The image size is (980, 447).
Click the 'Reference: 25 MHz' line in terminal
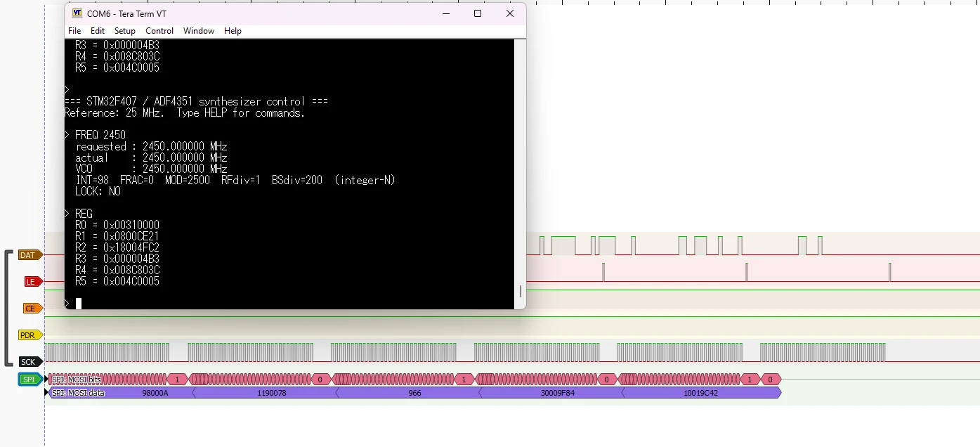point(185,112)
